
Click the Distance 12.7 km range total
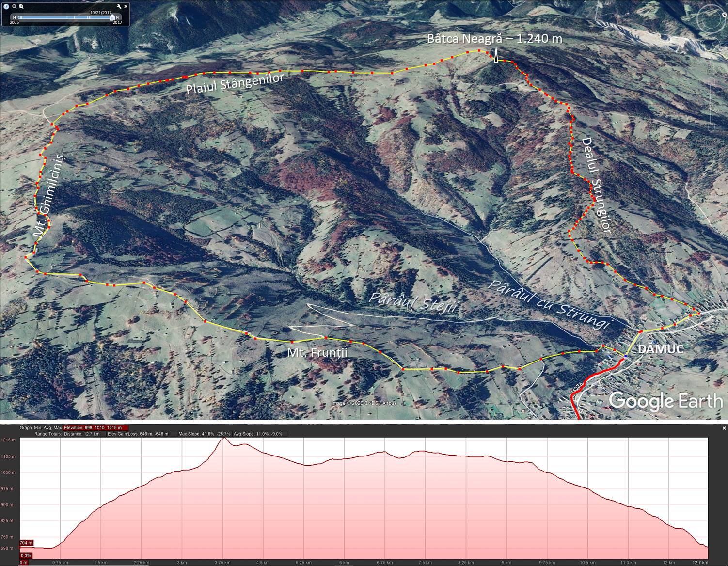82,434
